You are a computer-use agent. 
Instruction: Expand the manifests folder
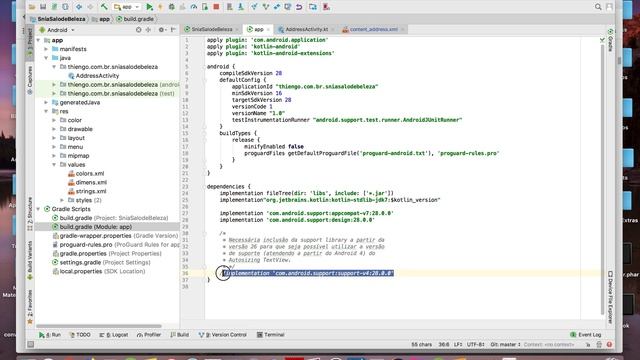[46, 49]
